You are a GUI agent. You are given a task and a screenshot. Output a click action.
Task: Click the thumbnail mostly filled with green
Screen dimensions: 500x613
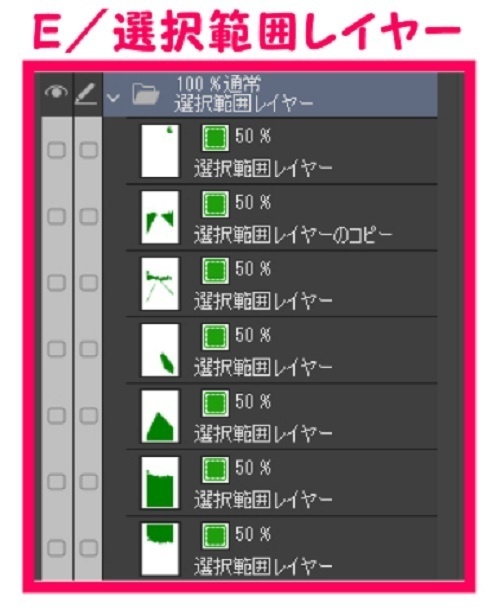(160, 482)
